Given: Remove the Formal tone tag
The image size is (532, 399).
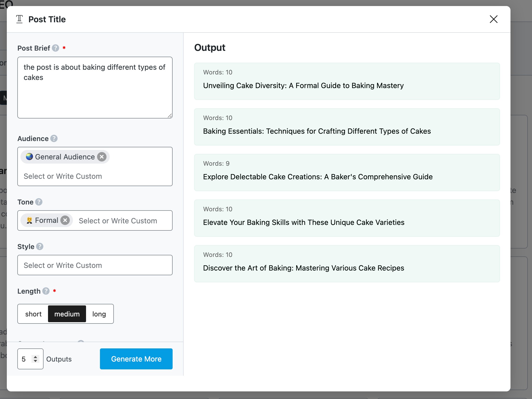Looking at the screenshot, I should pyautogui.click(x=65, y=220).
